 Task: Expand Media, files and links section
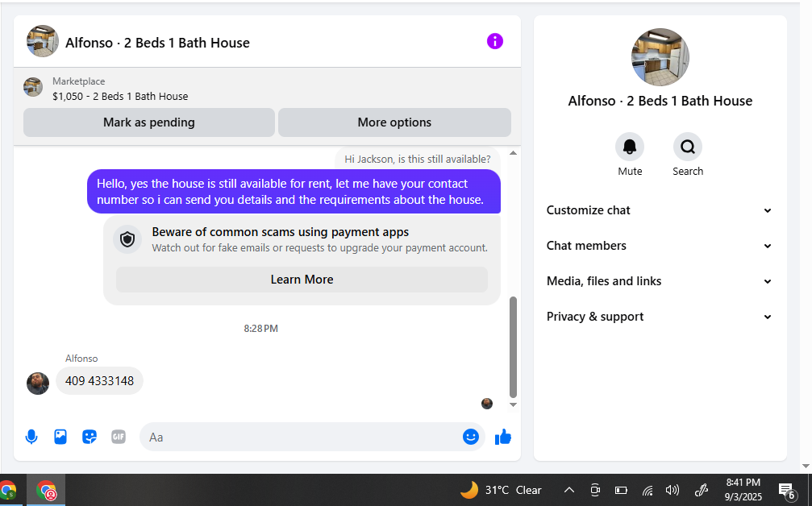[660, 281]
